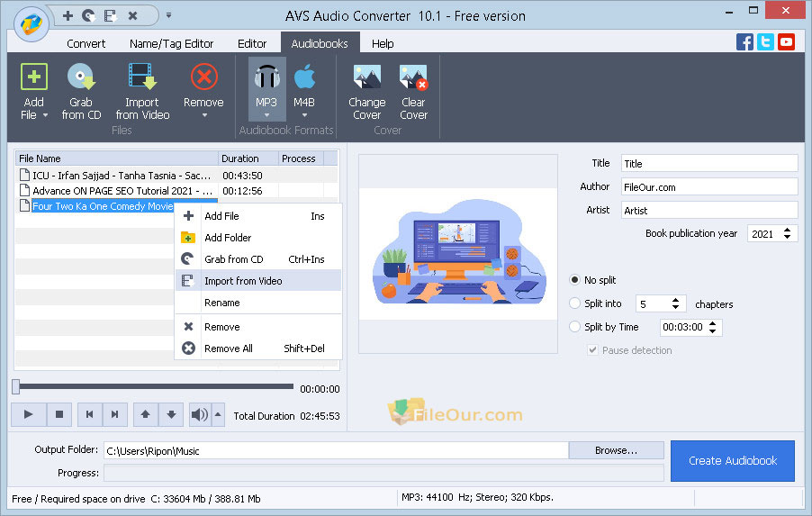Screen dimensions: 812x516
Task: Choose Remove All in context menu
Action: (x=258, y=349)
